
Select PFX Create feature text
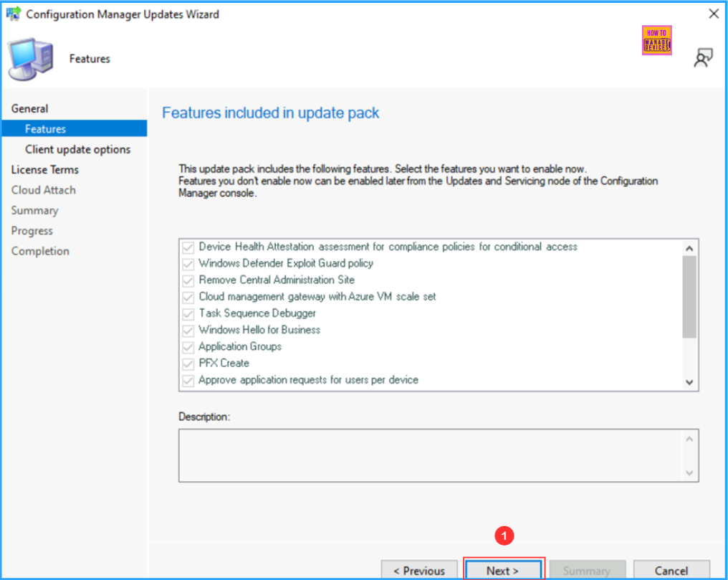click(x=224, y=363)
